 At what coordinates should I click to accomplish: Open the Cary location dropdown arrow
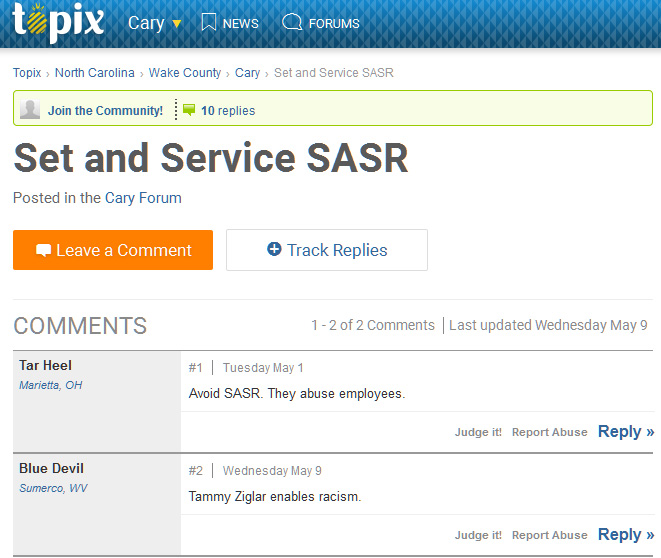click(177, 24)
